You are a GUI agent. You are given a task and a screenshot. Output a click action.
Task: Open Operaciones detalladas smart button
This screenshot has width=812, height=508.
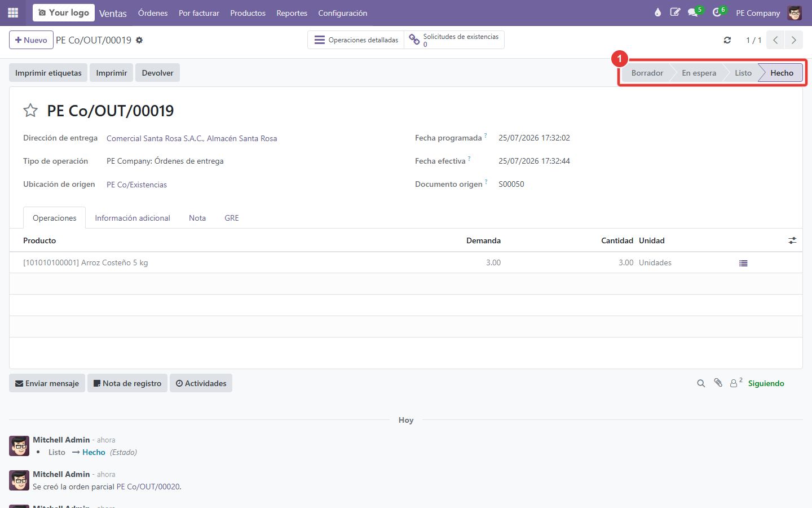(356, 40)
